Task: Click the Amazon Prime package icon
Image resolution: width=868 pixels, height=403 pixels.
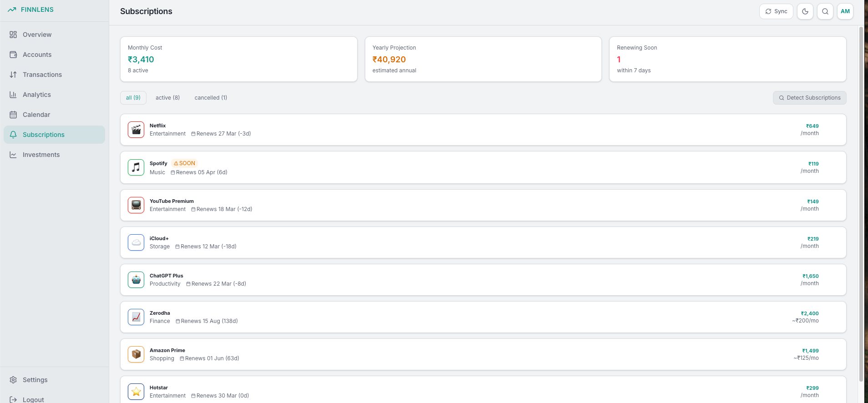Action: [x=136, y=354]
